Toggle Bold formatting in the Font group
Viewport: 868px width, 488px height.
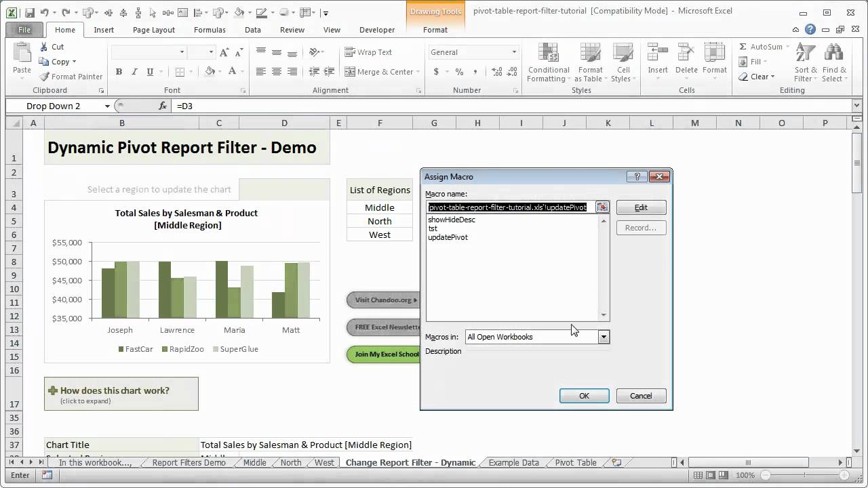(x=119, y=72)
